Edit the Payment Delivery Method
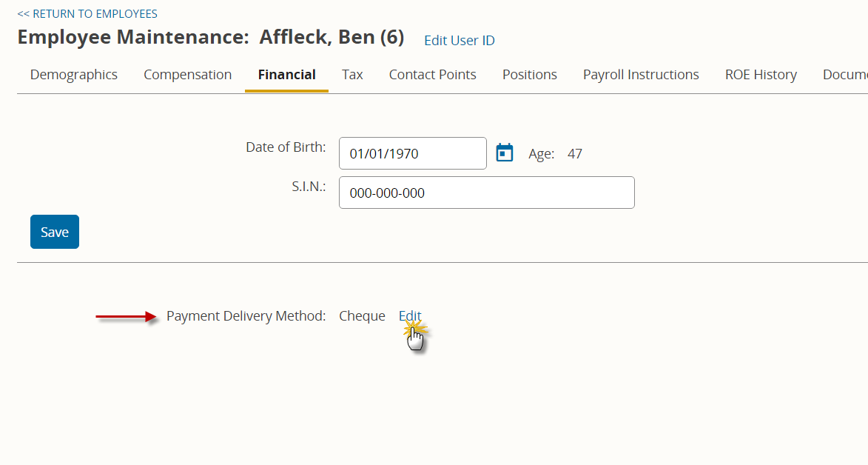Viewport: 868px width, 465px height. pyautogui.click(x=410, y=316)
